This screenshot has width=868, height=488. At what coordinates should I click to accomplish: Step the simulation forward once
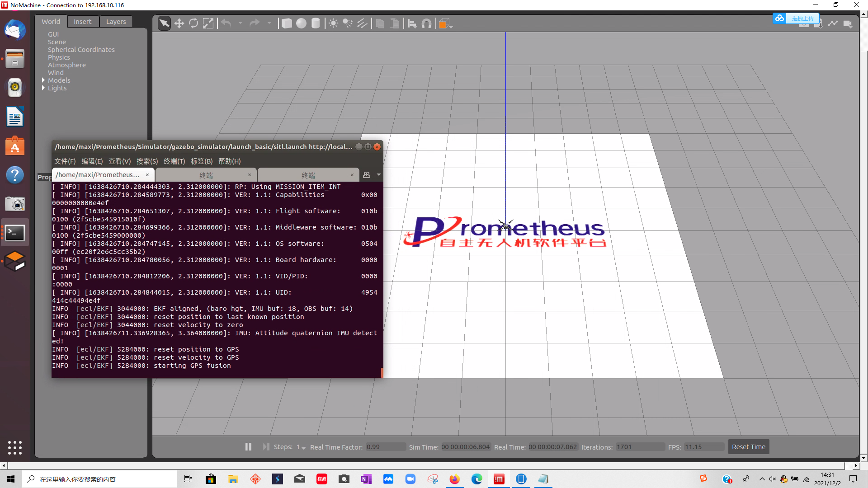point(266,447)
